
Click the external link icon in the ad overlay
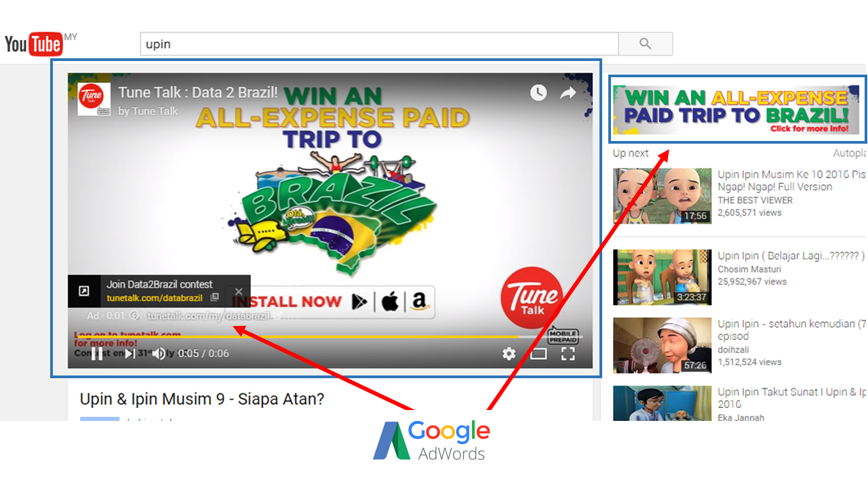coord(84,291)
